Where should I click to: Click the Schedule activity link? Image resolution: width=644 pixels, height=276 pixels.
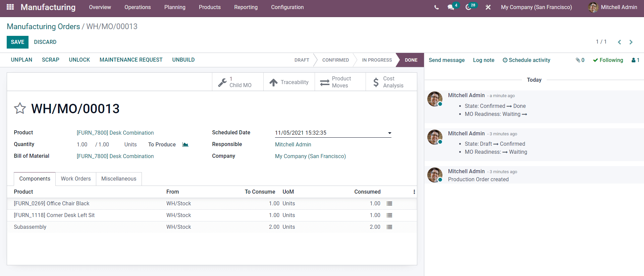(x=526, y=60)
